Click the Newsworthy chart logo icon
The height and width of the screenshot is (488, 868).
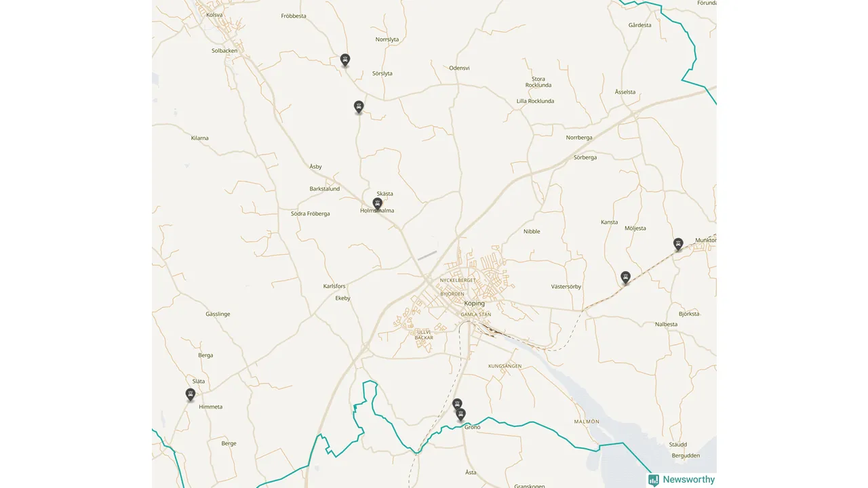(x=654, y=480)
